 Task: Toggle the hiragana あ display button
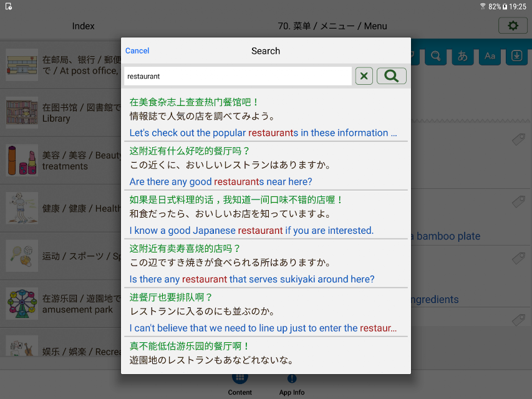[462, 56]
